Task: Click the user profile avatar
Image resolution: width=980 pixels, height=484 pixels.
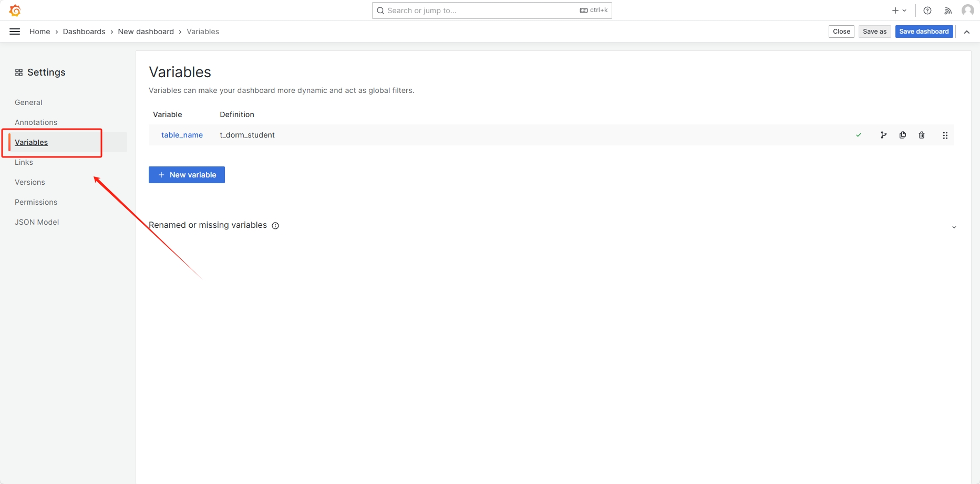Action: (967, 10)
